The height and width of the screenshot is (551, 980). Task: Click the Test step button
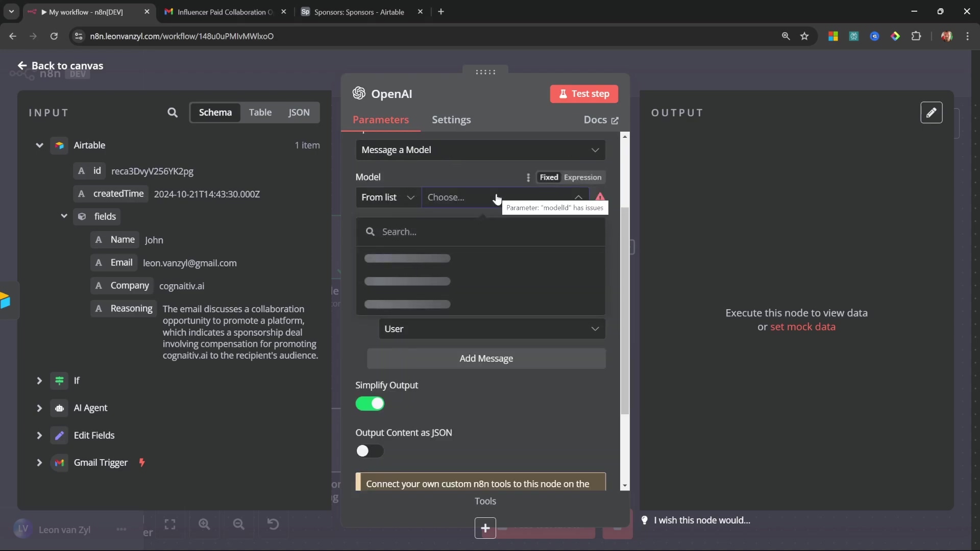point(584,94)
